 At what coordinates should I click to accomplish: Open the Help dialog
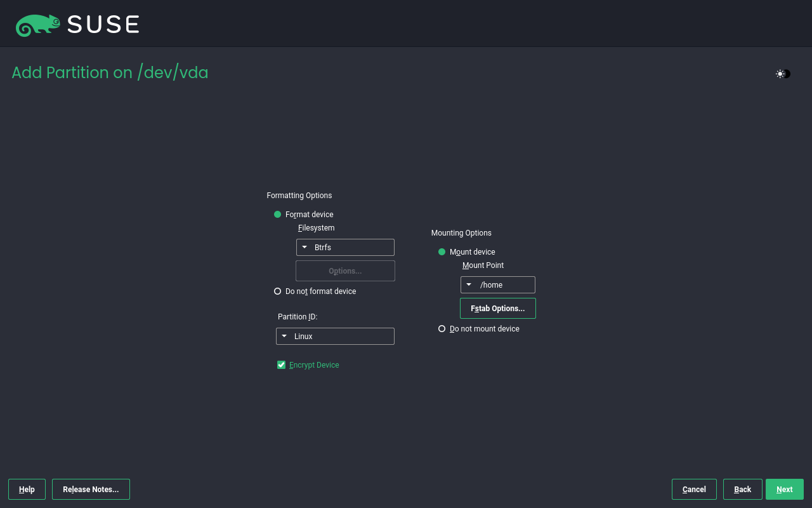pos(27,490)
